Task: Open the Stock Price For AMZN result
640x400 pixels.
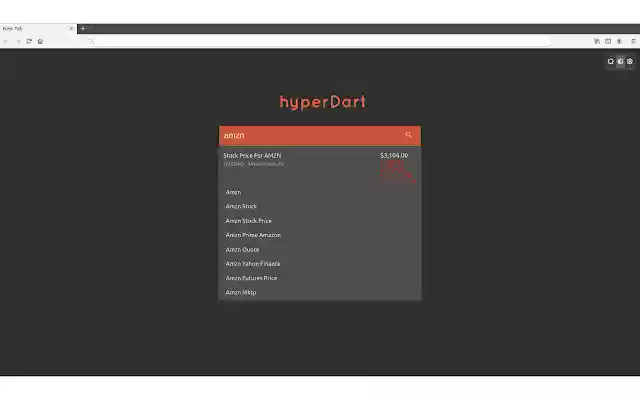Action: (x=320, y=166)
